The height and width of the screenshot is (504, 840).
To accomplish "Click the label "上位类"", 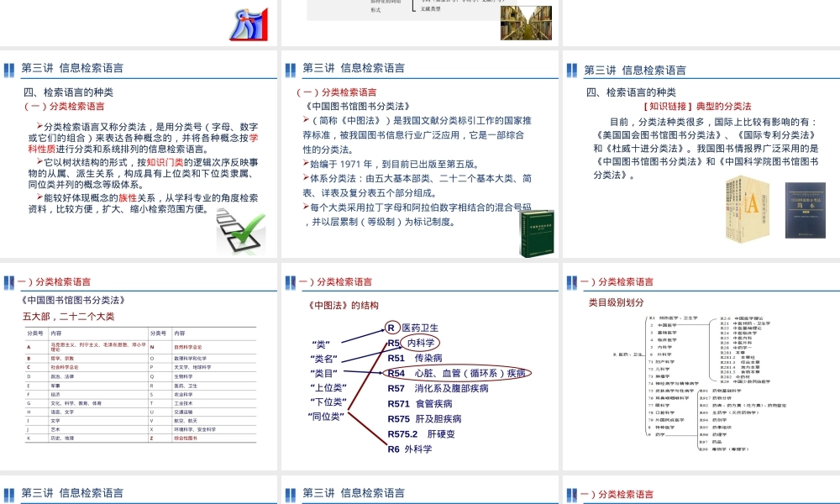I will point(328,387).
